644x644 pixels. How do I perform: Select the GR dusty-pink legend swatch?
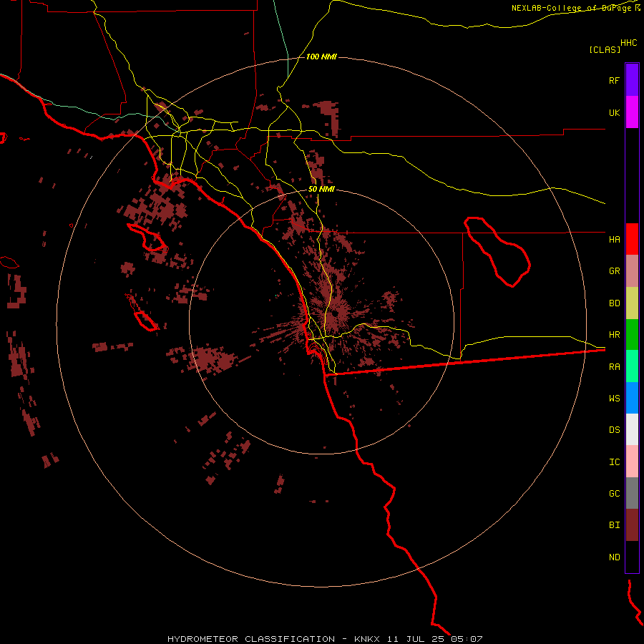pos(632,271)
